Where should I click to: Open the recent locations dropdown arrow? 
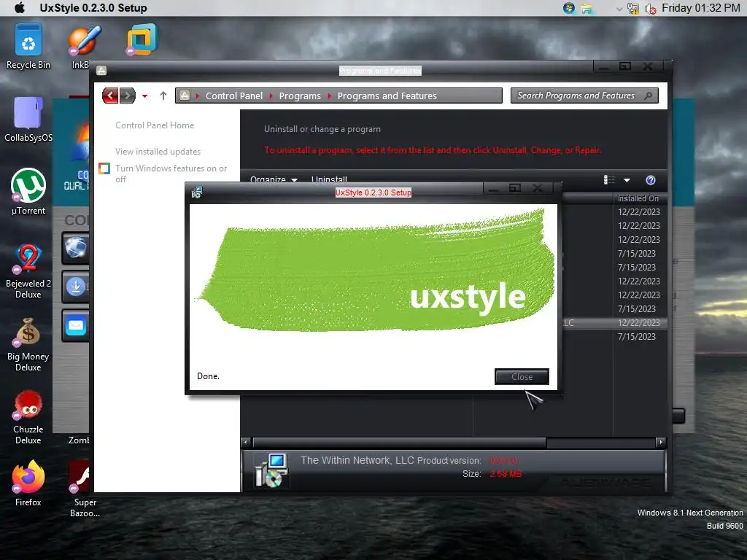[x=145, y=96]
